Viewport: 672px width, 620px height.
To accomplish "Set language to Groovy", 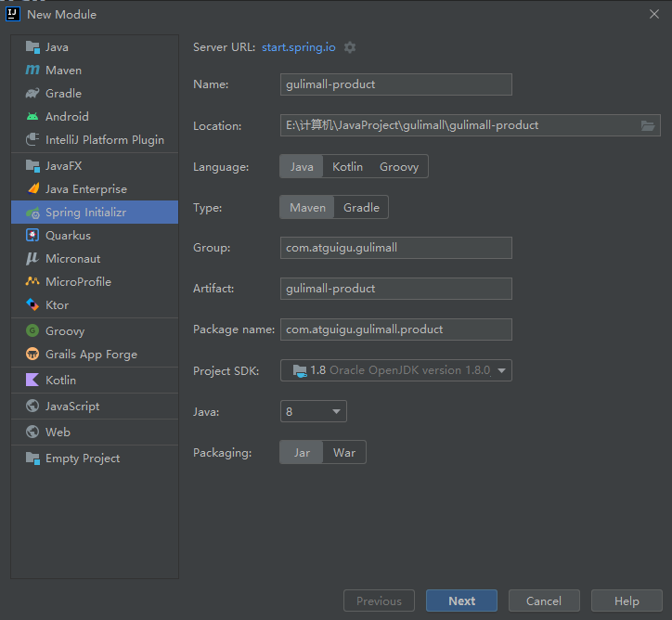I will tap(399, 167).
